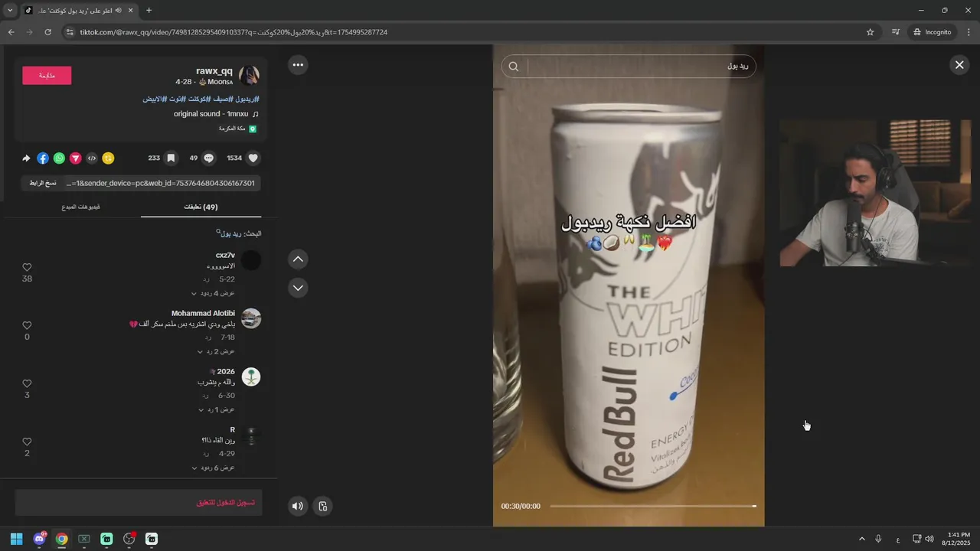980x551 pixels.
Task: Open comments via the 49 speech bubble icon
Action: 208,158
